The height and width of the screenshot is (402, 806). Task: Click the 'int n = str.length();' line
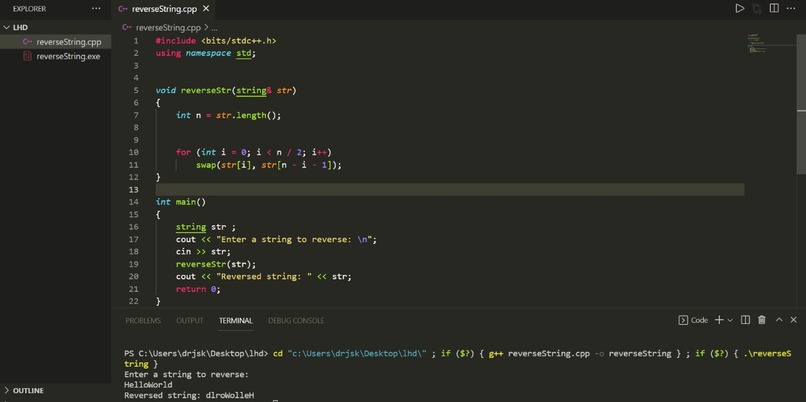[x=229, y=115]
